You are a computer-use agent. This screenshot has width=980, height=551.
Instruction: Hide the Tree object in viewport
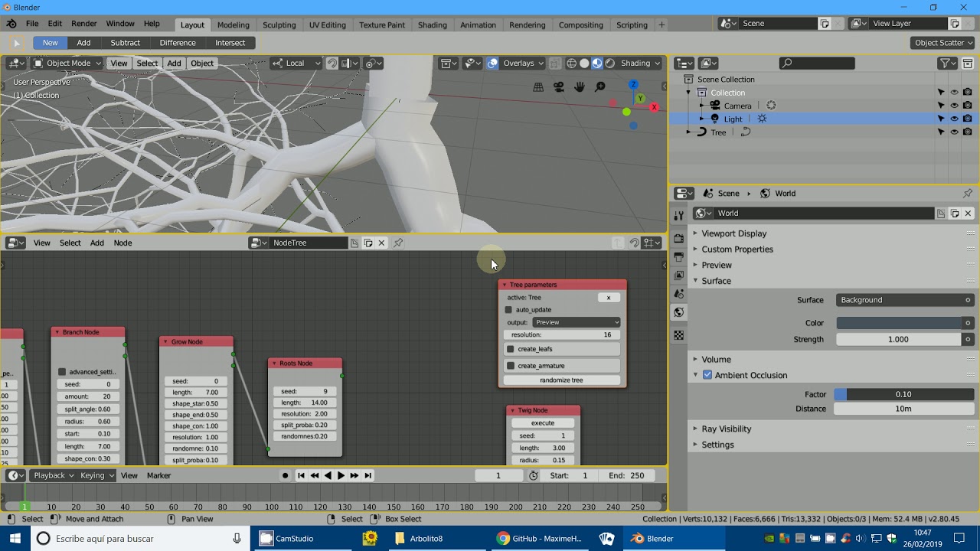pos(954,132)
